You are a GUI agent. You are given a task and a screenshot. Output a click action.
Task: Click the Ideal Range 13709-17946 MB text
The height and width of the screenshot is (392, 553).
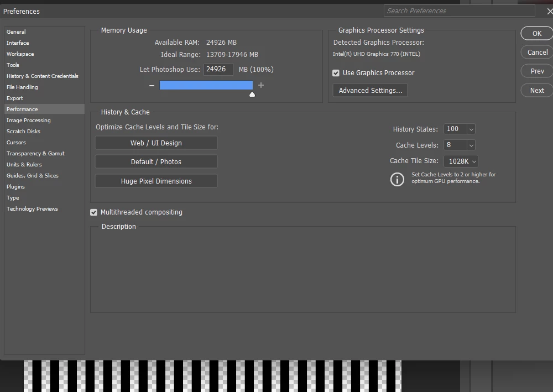[232, 55]
